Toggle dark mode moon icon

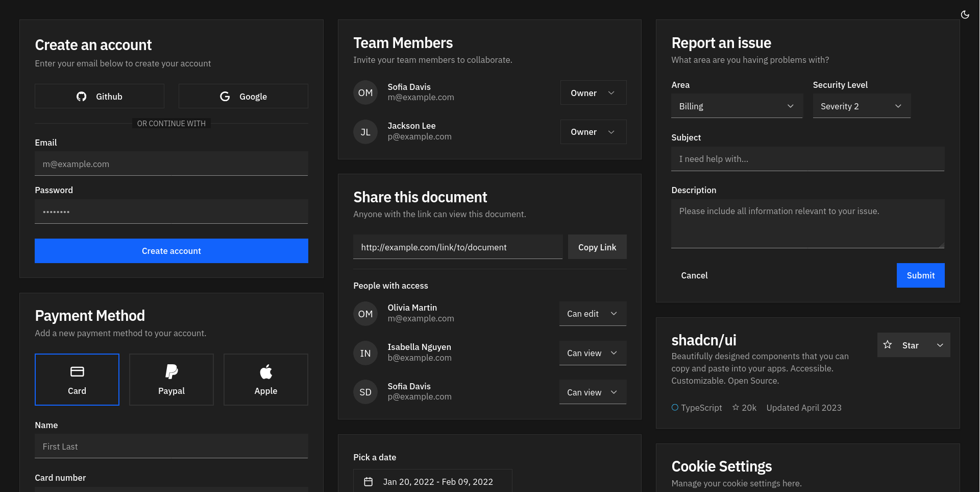[x=965, y=14]
